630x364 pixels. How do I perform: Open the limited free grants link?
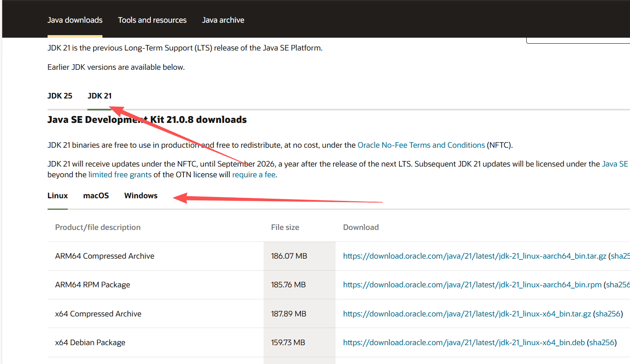click(x=120, y=175)
